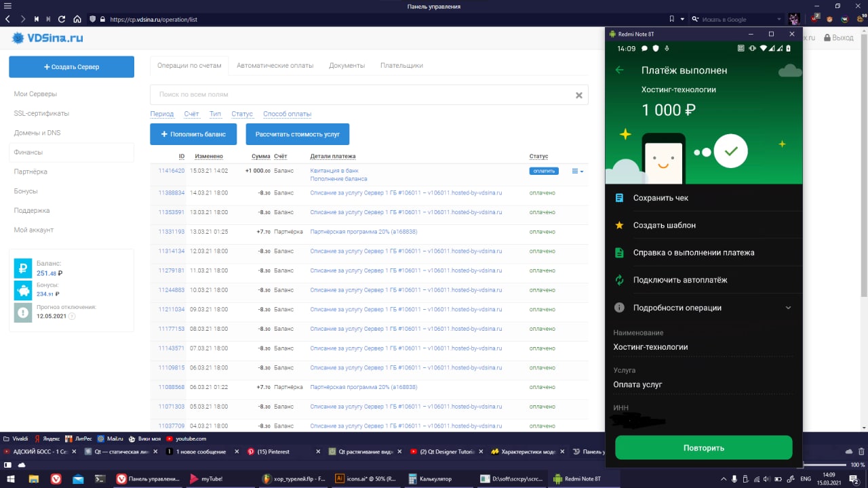Screen dimensions: 868x488
Task: Open Поддержка in sidebar
Action: coord(32,210)
